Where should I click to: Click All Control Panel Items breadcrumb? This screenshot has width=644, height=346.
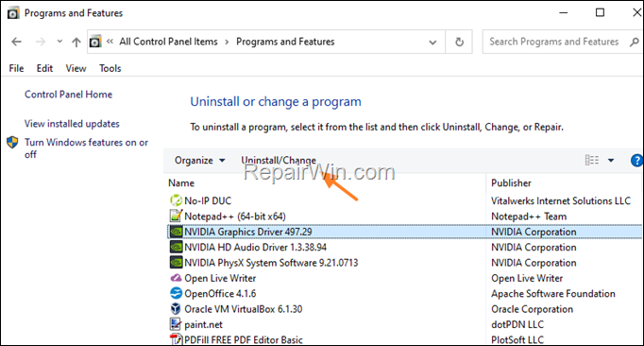(168, 42)
